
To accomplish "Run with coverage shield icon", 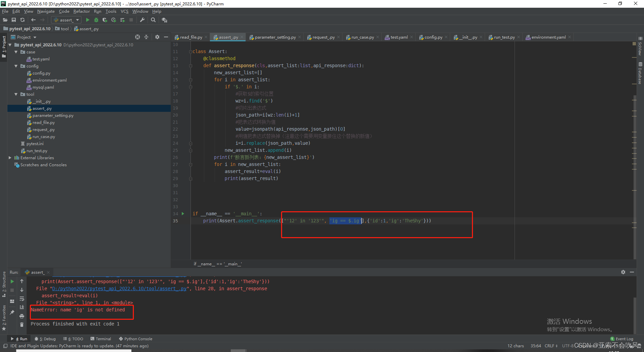I will tap(105, 20).
